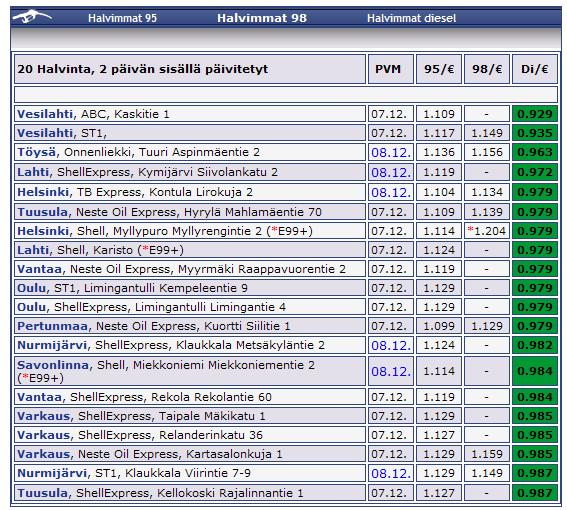Click 95 price 1.104 cell
This screenshot has width=567, height=510.
tap(439, 192)
